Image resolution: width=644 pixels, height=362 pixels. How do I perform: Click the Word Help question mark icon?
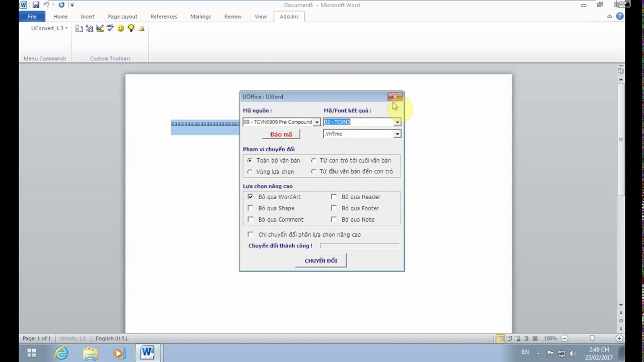pyautogui.click(x=620, y=16)
